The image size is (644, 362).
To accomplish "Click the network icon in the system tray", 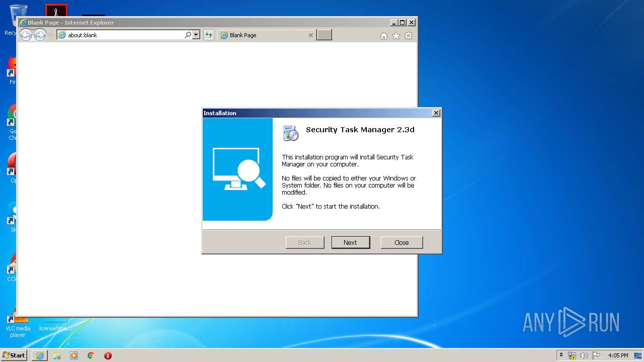I will 572,355.
